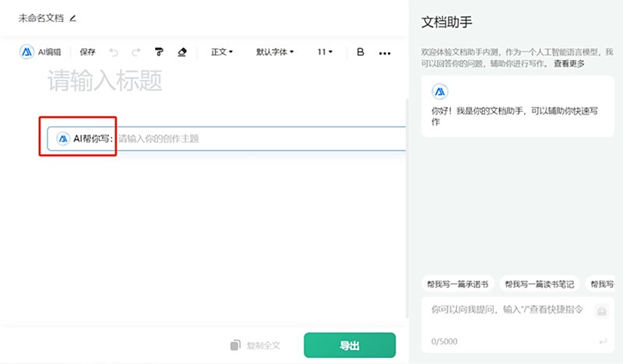The width and height of the screenshot is (623, 364).
Task: Open the 正文 paragraph style dropdown
Action: 222,52
